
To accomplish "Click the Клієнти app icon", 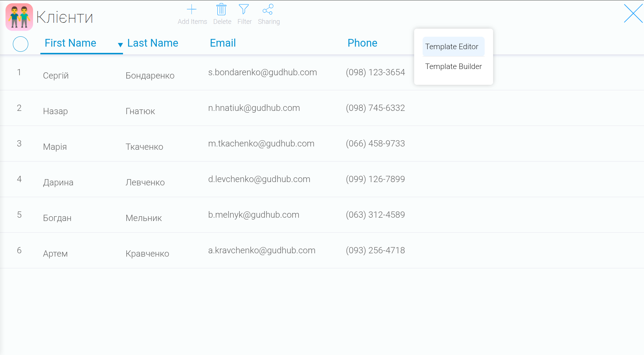I will 19,17.
